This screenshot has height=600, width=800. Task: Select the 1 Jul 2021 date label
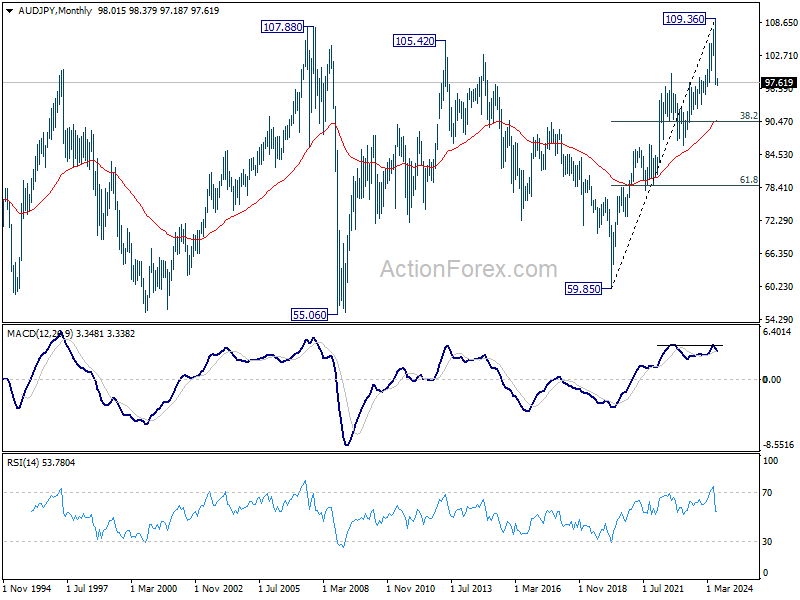663,588
